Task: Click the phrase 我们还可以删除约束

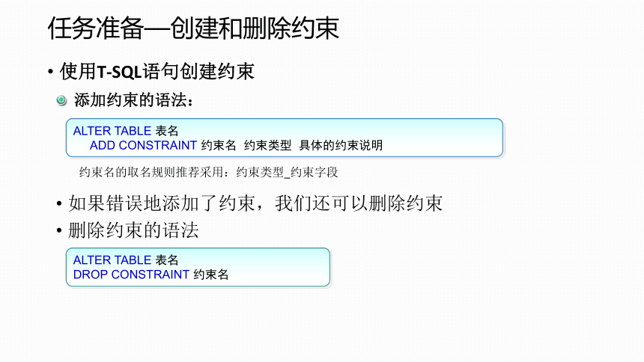Action: (x=359, y=203)
